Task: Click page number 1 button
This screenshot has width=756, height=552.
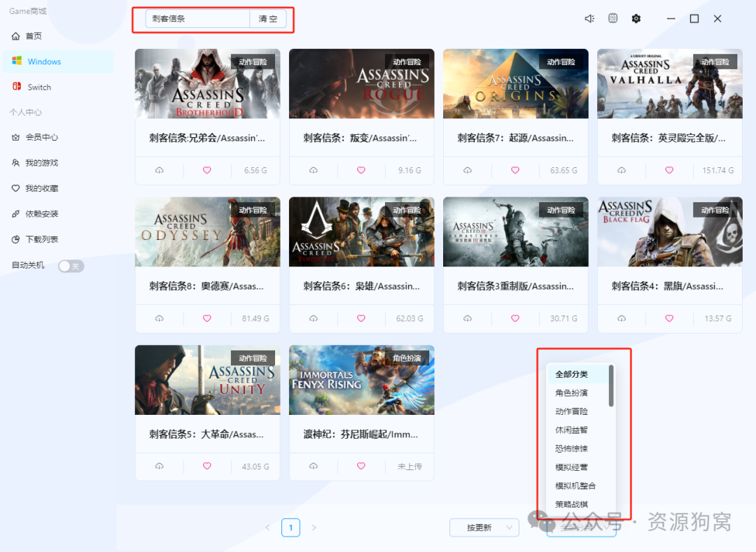Action: 290,528
